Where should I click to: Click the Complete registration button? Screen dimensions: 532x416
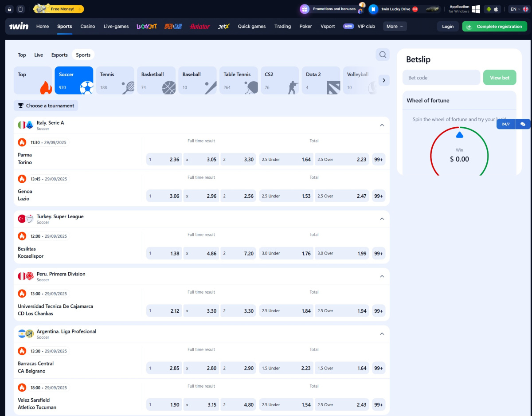[494, 26]
